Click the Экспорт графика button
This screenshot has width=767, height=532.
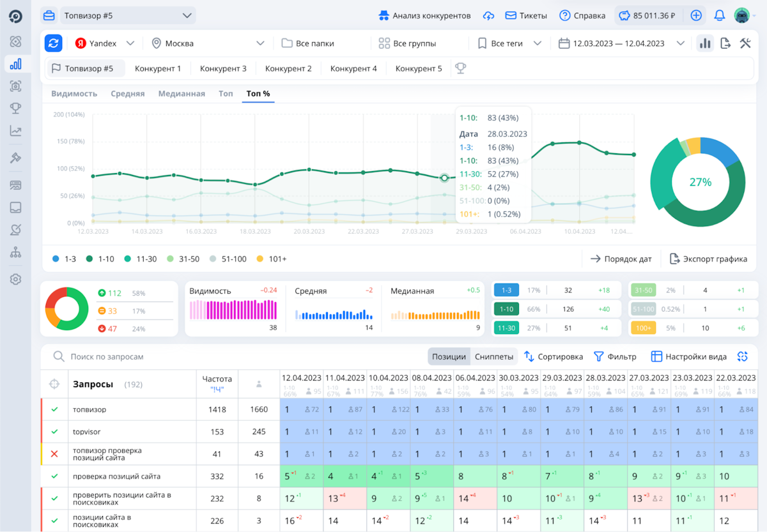tap(708, 259)
